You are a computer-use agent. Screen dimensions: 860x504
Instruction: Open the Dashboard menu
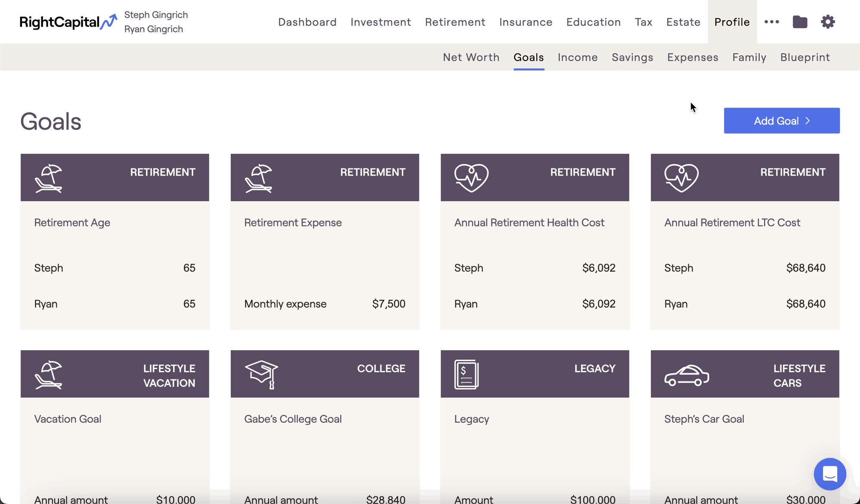tap(307, 22)
